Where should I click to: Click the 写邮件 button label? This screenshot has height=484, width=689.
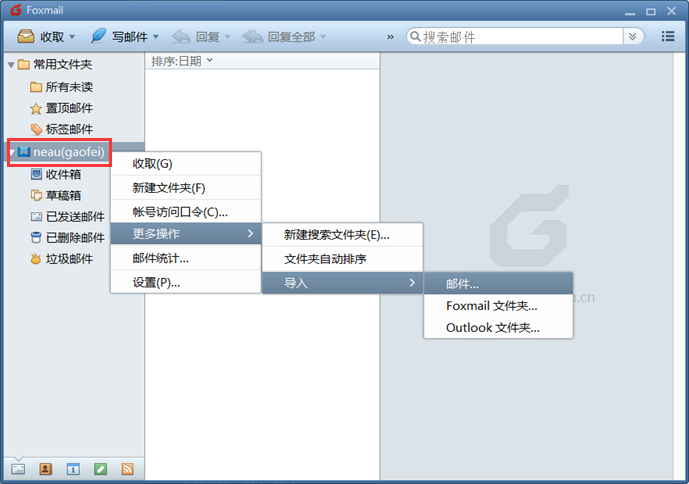coord(130,37)
